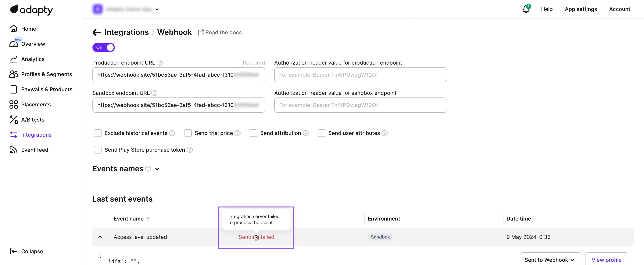Image resolution: width=644 pixels, height=265 pixels.
Task: Select the Paywalls & Products icon
Action: tap(13, 89)
